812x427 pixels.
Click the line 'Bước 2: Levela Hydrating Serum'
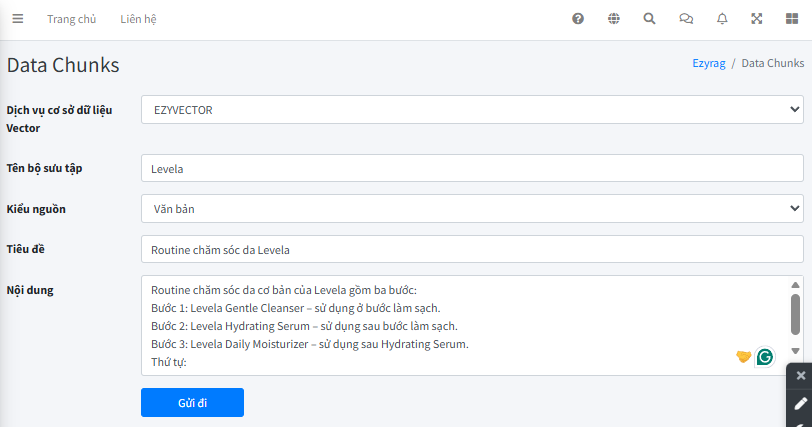pos(304,326)
